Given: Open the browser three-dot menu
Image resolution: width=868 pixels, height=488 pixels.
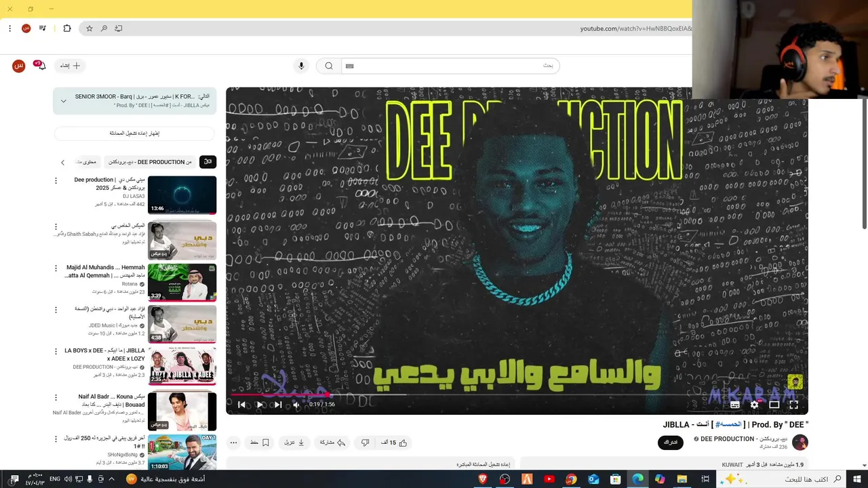Looking at the screenshot, I should click(x=9, y=28).
